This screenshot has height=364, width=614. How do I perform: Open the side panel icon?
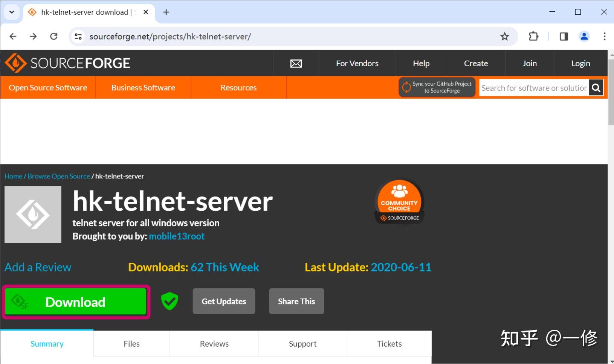pos(564,36)
